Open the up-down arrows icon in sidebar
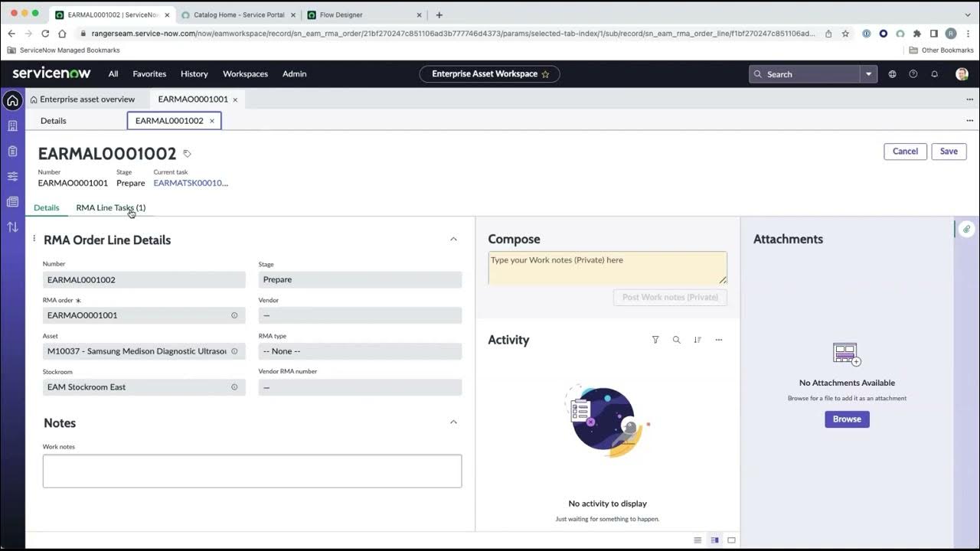 click(x=12, y=227)
